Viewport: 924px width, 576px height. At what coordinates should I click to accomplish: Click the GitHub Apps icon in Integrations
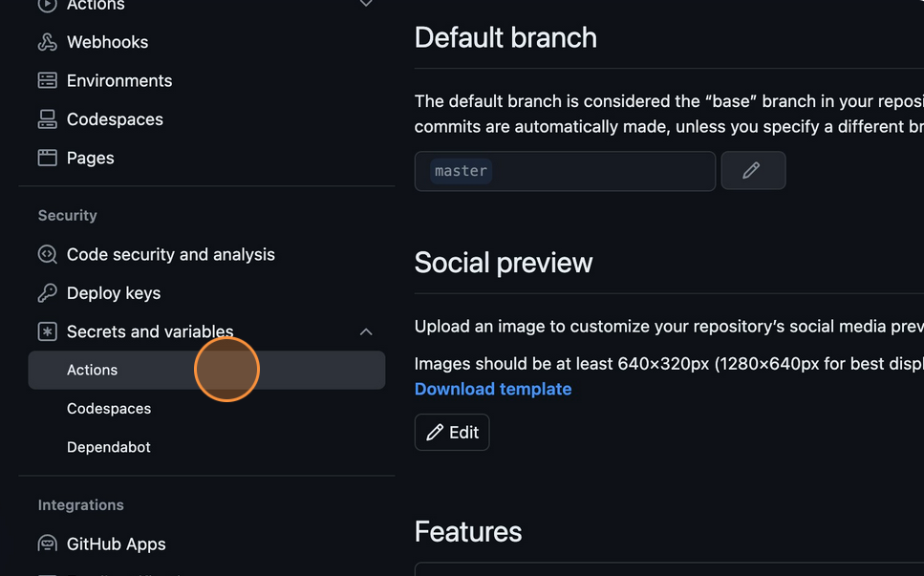[x=47, y=544]
